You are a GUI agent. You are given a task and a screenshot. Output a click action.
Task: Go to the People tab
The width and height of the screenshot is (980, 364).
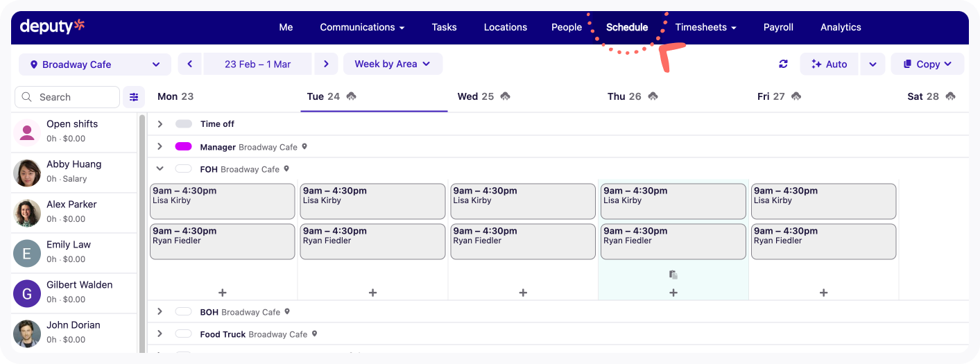point(566,27)
